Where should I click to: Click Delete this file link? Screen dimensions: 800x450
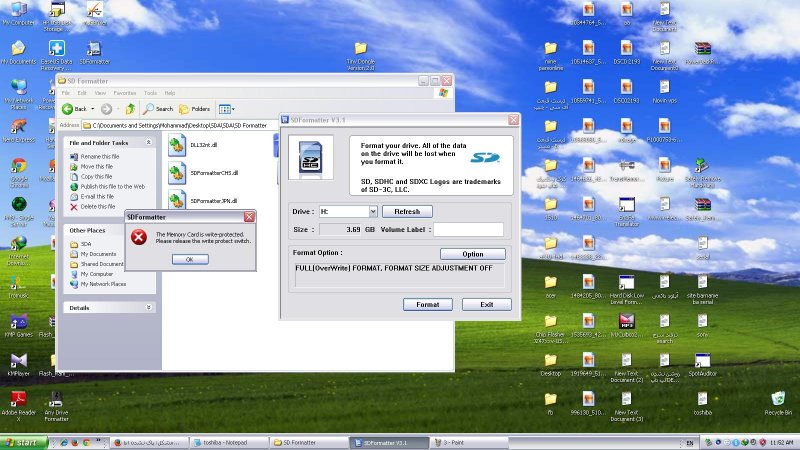point(97,207)
